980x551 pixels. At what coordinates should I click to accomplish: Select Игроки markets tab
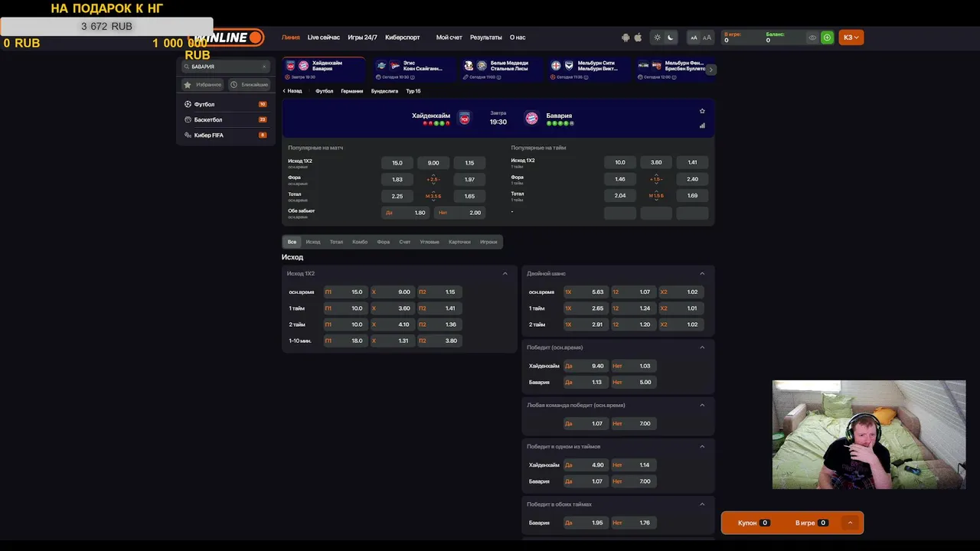(488, 242)
